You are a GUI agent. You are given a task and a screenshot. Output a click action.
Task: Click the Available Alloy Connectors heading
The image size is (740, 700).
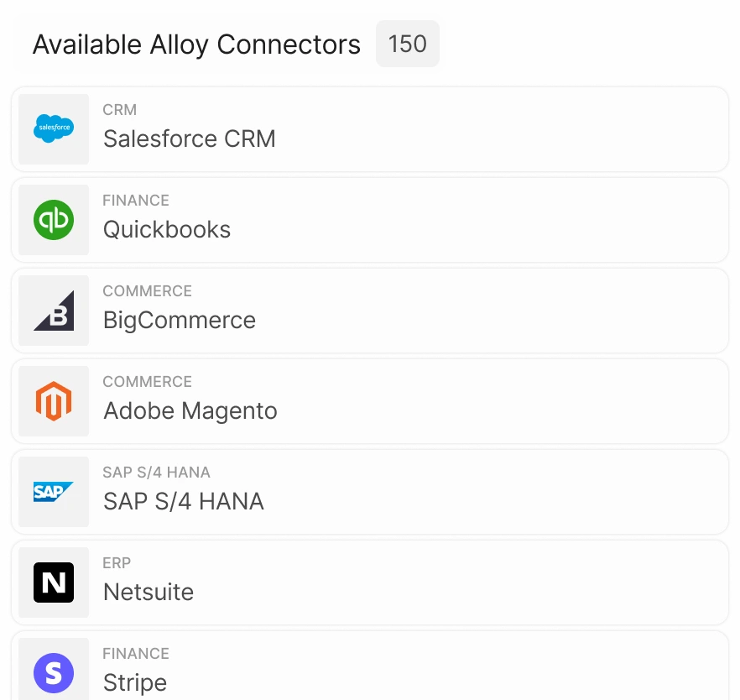click(x=196, y=44)
